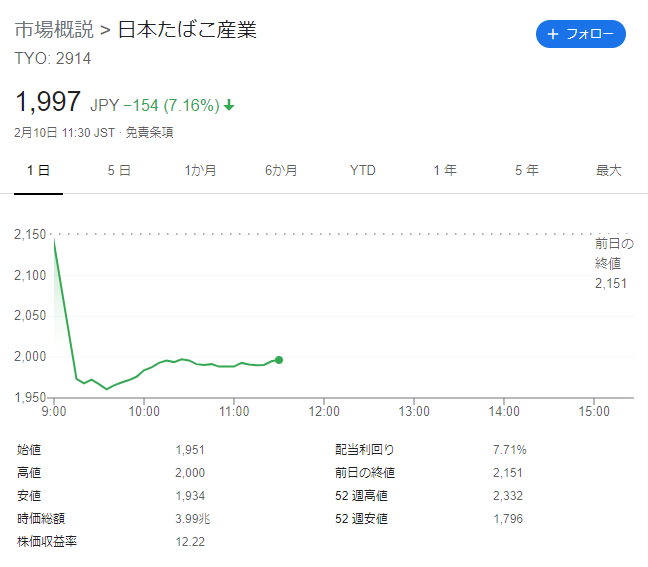Viewport: 648px width, 567px height.
Task: Click the −154 (7.16%) change text
Action: (x=171, y=105)
